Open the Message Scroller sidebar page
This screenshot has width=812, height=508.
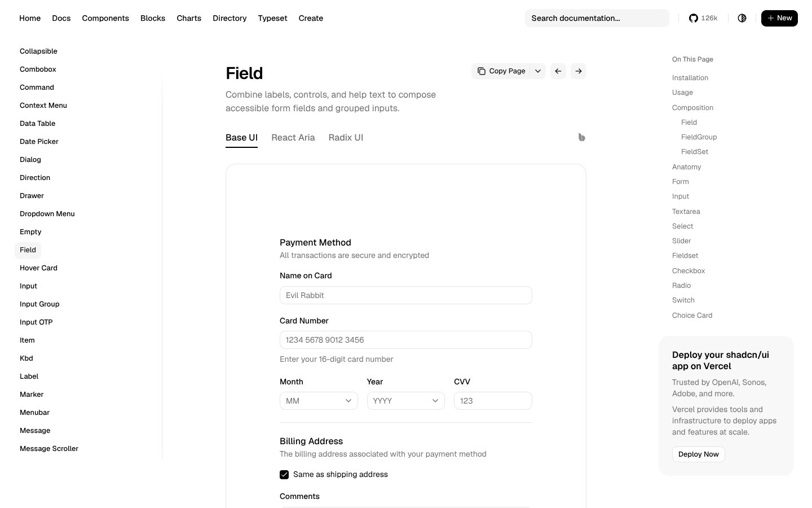pos(49,449)
